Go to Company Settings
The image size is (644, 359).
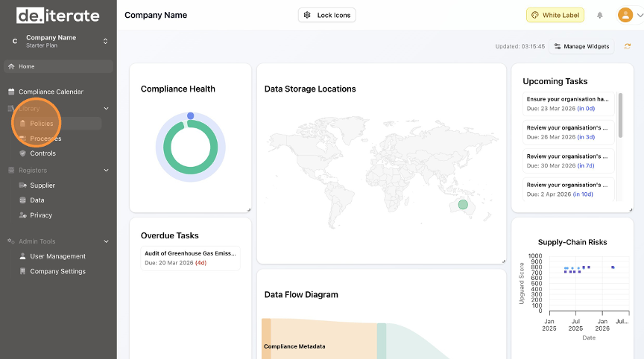57,271
